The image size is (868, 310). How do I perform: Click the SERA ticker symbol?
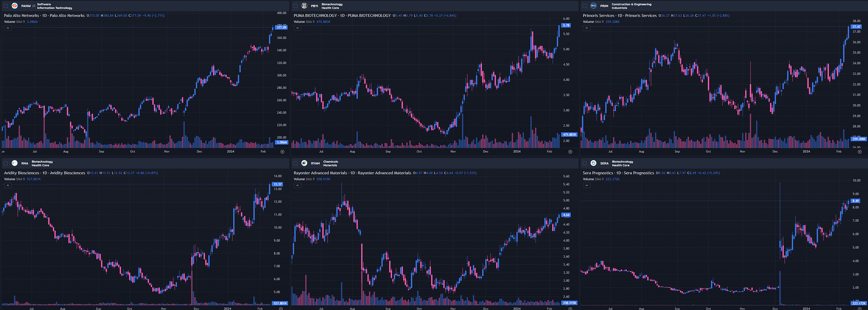[604, 163]
